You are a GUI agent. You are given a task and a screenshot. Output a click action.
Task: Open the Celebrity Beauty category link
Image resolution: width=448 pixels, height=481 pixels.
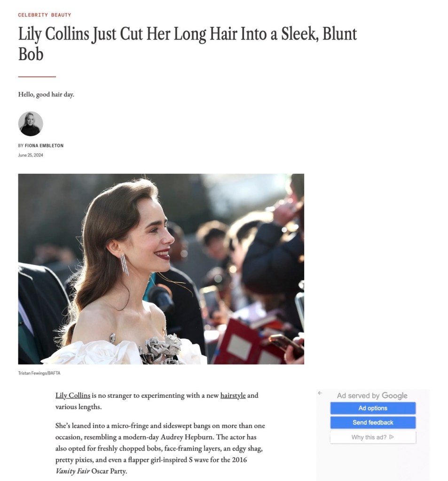point(45,15)
